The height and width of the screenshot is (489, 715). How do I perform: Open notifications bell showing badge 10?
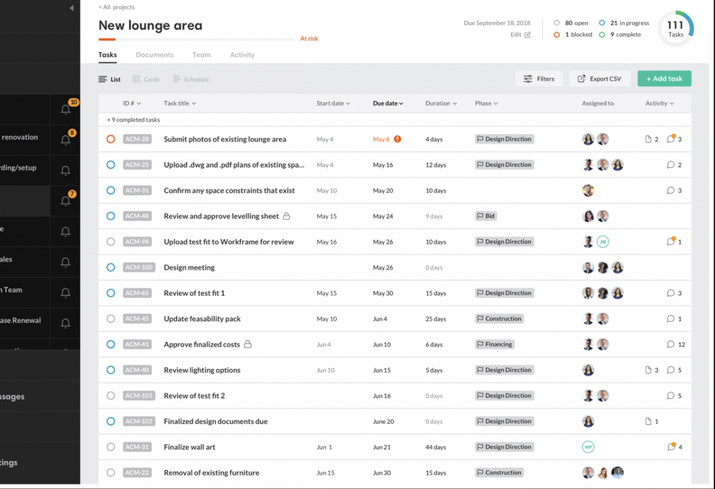[66, 109]
